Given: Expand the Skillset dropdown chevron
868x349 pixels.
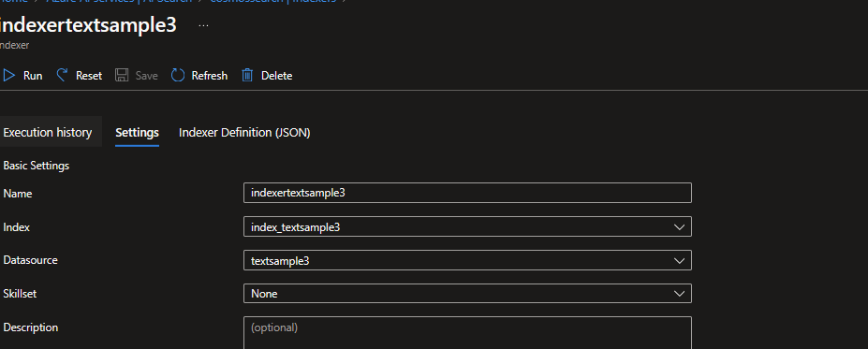Looking at the screenshot, I should click(x=679, y=294).
